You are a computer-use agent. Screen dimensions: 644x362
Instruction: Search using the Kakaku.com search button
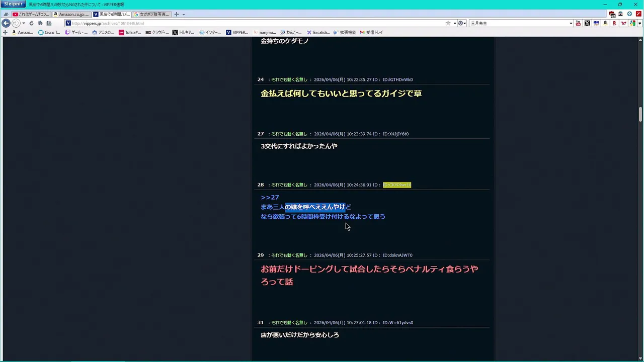pos(596,23)
